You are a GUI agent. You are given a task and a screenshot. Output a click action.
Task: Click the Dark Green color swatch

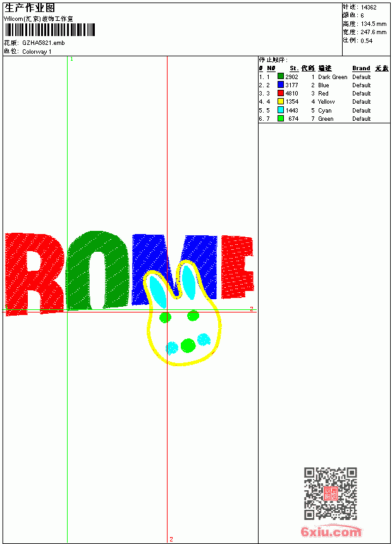(x=281, y=77)
